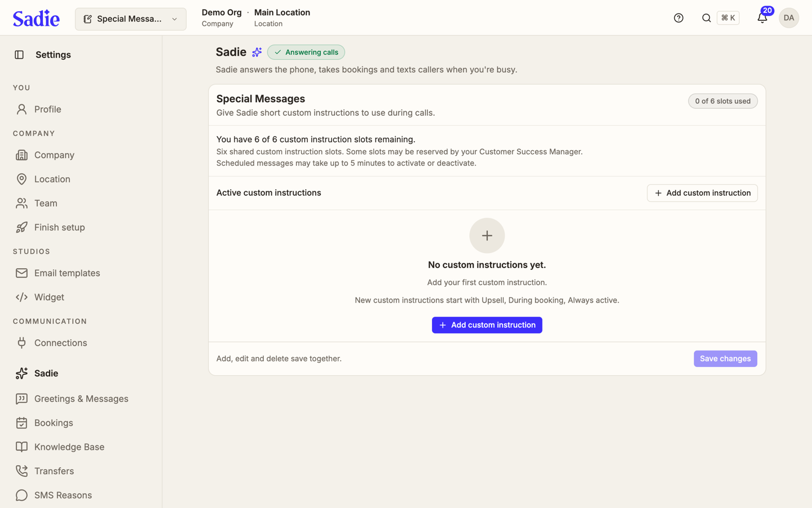The width and height of the screenshot is (812, 508).
Task: Open Greetings & Messages
Action: [81, 399]
